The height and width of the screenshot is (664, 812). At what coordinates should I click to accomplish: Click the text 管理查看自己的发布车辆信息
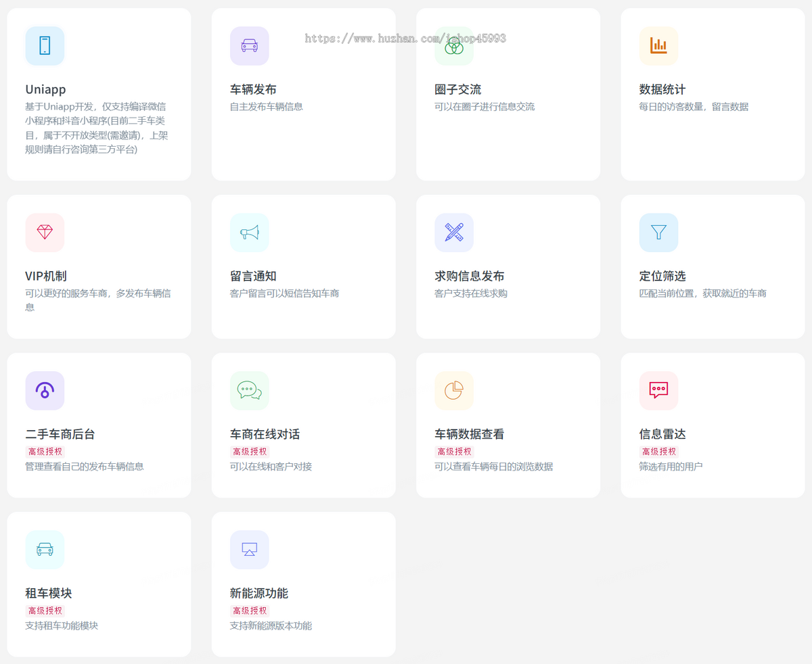click(85, 466)
